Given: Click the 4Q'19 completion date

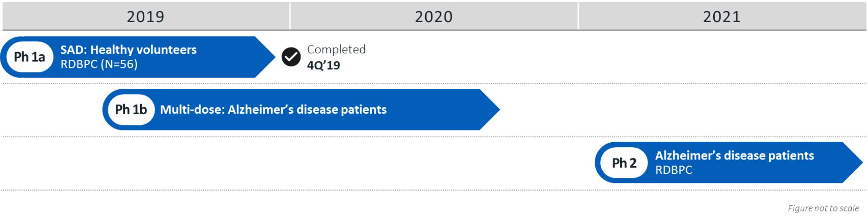Looking at the screenshot, I should tap(323, 65).
